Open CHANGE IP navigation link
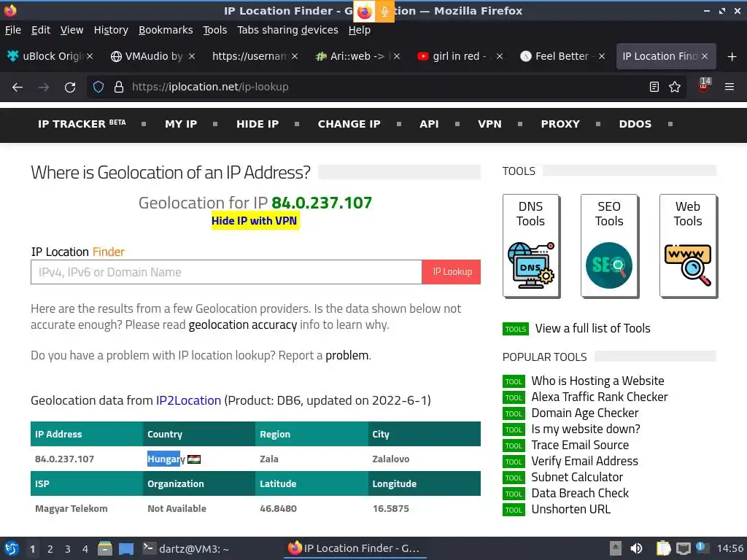Image resolution: width=747 pixels, height=560 pixels. tap(349, 124)
